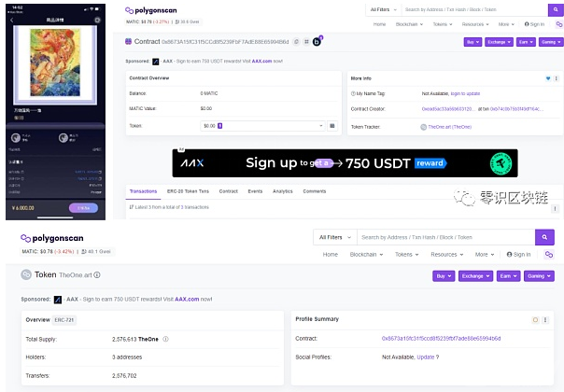
Task: Switch to the Comments tab
Action: click(x=315, y=191)
